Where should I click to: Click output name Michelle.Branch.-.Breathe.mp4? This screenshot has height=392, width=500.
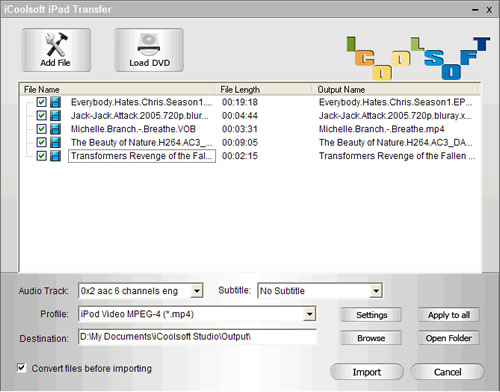pyautogui.click(x=382, y=129)
